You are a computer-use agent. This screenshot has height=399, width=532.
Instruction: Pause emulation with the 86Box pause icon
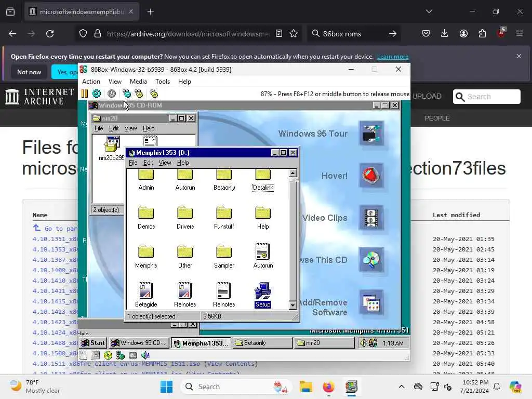click(x=85, y=94)
